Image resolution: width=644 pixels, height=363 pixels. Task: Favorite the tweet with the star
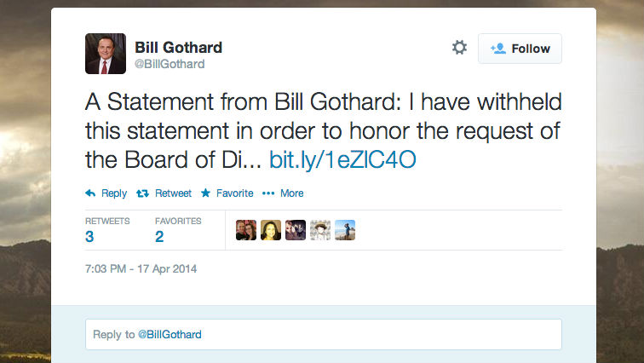click(227, 193)
